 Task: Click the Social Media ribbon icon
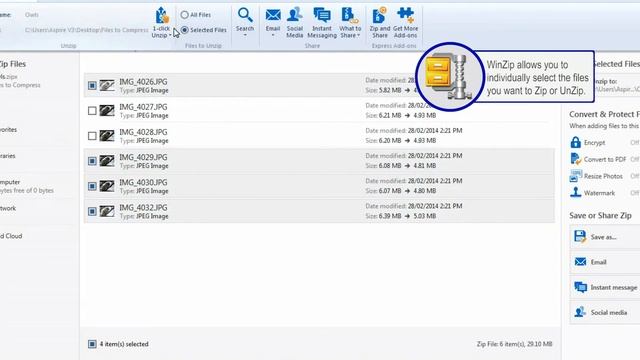[294, 16]
